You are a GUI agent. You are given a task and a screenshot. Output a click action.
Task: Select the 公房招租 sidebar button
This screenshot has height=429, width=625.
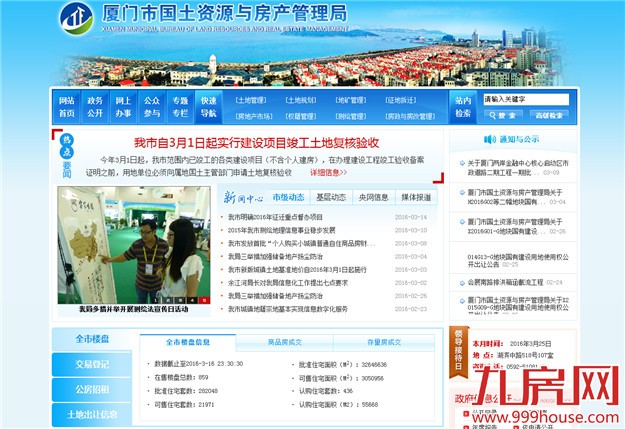[x=92, y=390]
